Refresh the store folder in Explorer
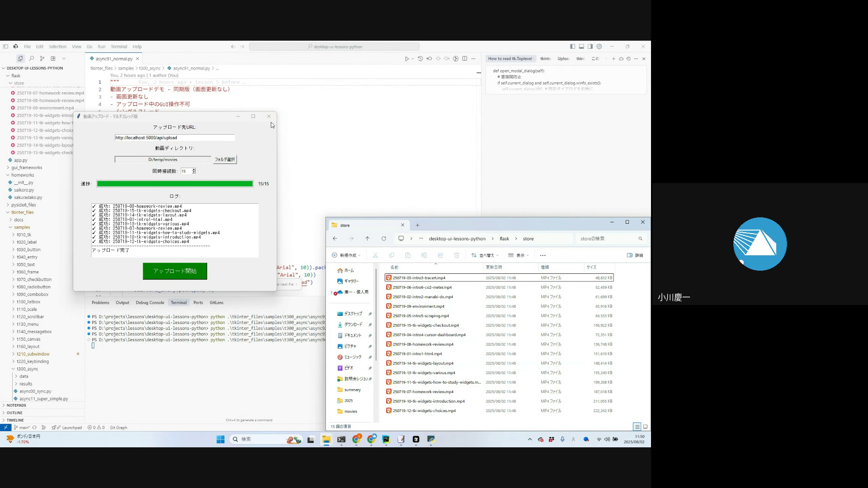 (384, 239)
